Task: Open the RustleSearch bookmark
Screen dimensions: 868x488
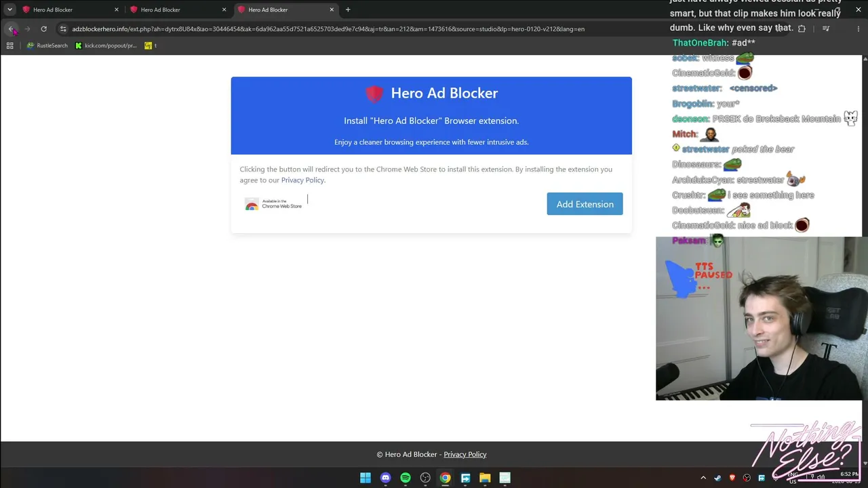Action: [47, 45]
